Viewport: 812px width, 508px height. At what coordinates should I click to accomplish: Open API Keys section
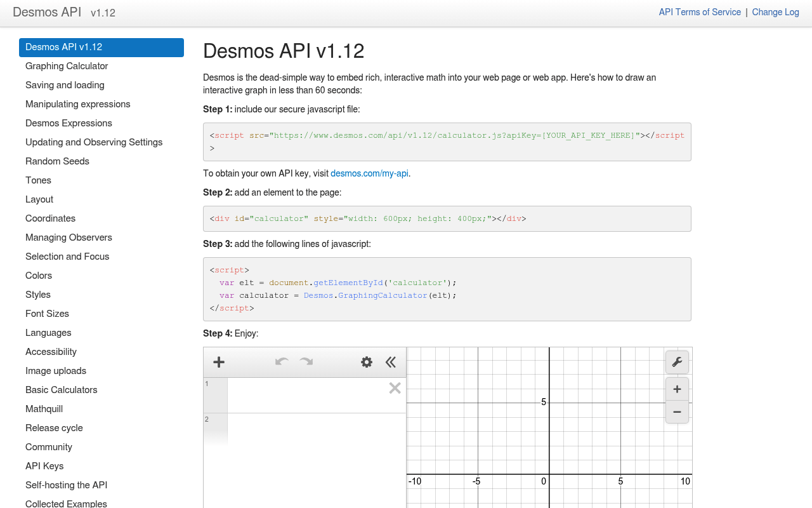point(101,466)
